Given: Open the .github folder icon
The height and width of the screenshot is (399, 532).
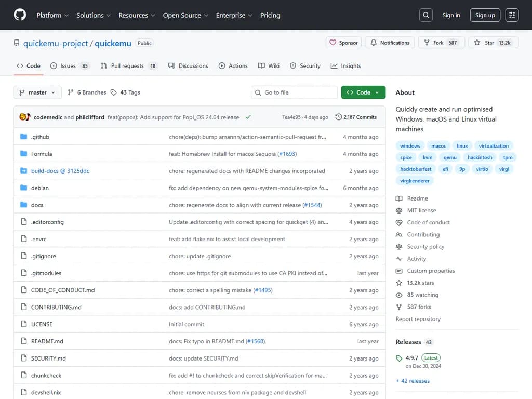Looking at the screenshot, I should (23, 137).
